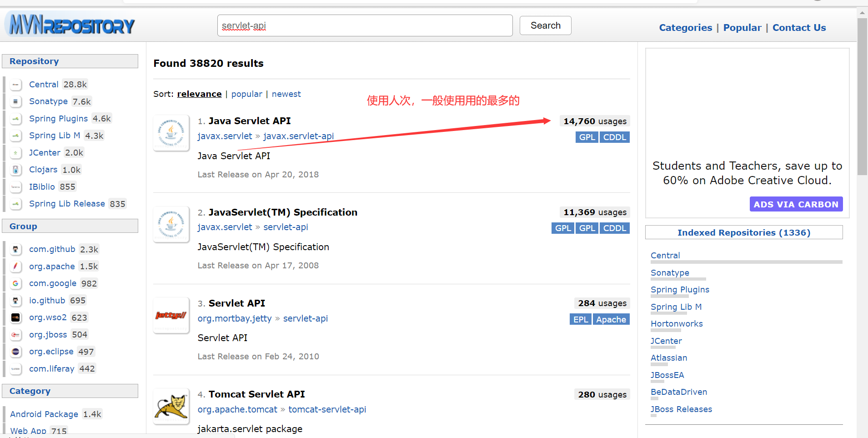Viewport: 868px width, 438px height.
Task: Open the Popular menu link
Action: [x=742, y=28]
